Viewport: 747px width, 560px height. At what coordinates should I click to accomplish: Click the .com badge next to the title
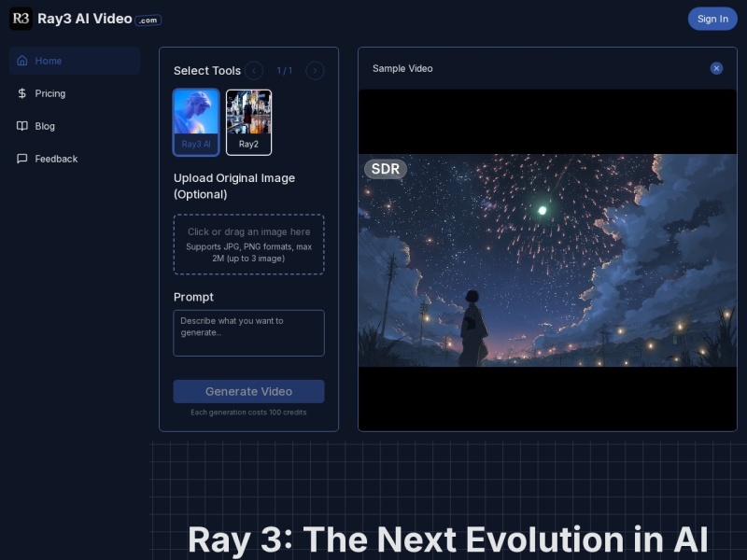pyautogui.click(x=146, y=21)
